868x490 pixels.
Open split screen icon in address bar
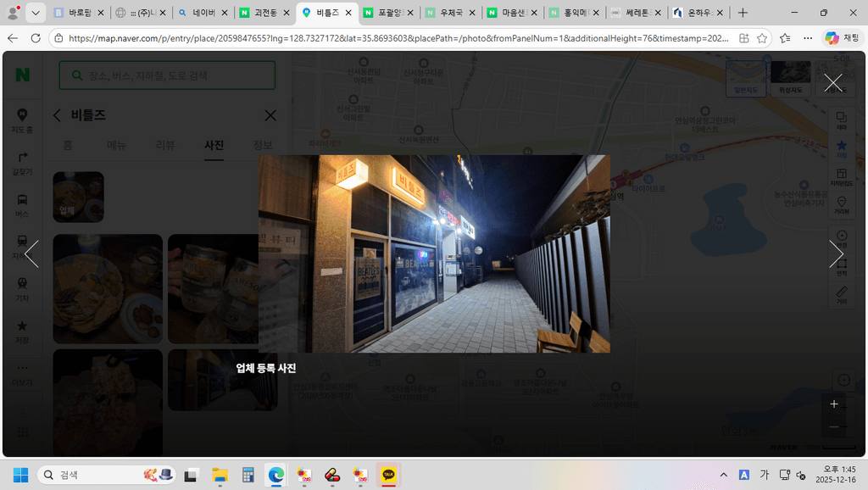pos(744,38)
